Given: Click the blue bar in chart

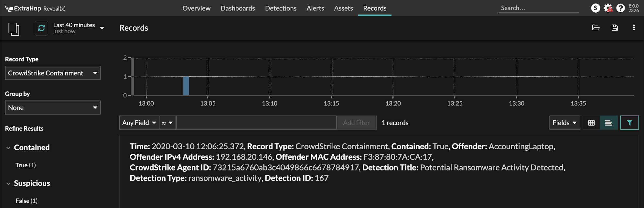Looking at the screenshot, I should pyautogui.click(x=186, y=86).
